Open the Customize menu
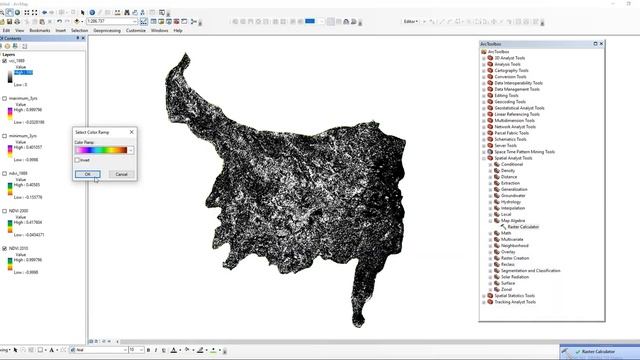This screenshot has width=640, height=360. coord(136,31)
